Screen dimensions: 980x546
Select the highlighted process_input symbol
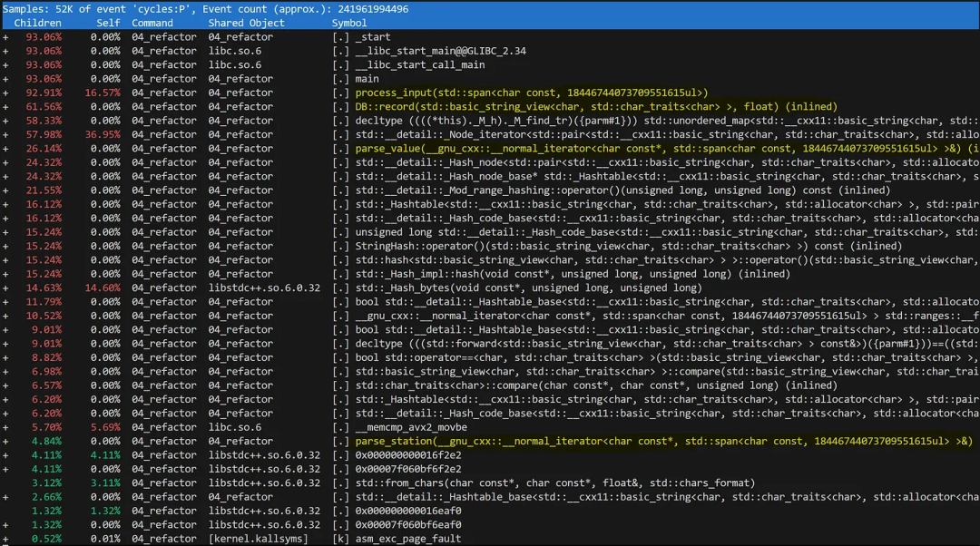(532, 93)
